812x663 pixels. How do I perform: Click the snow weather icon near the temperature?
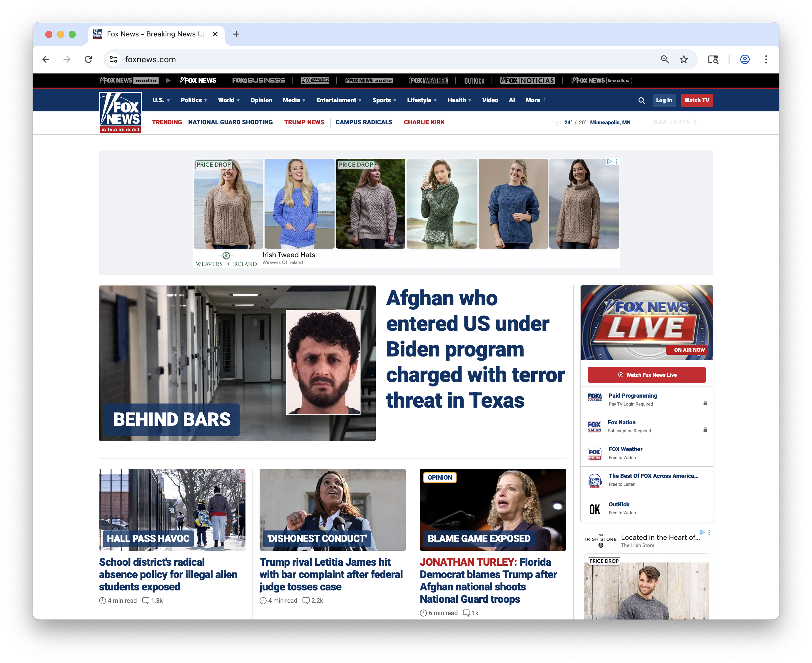[x=557, y=122]
